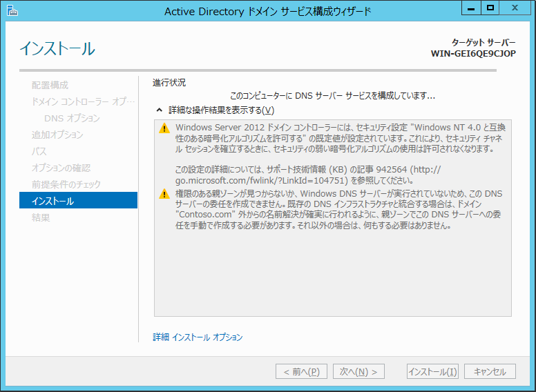The height and width of the screenshot is (392, 536).
Task: Select 前提条件のチェック step
Action: pyautogui.click(x=66, y=184)
